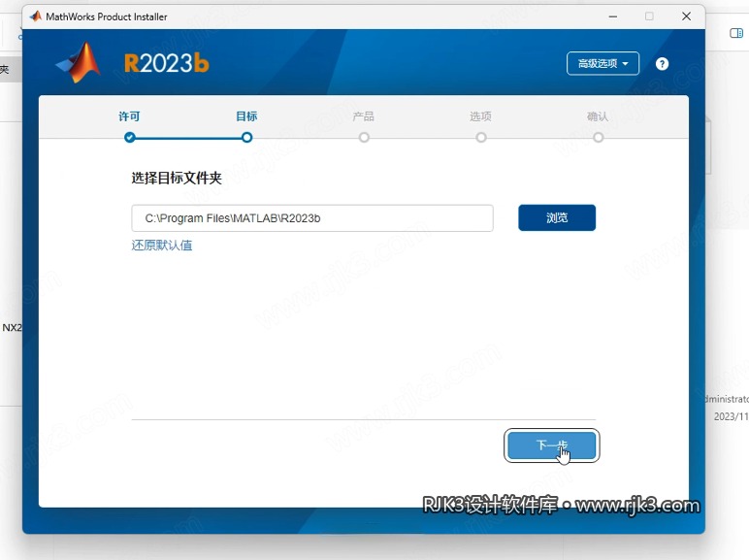Viewport: 749px width, 560px height.
Task: Select the 确认 step label
Action: pos(598,116)
